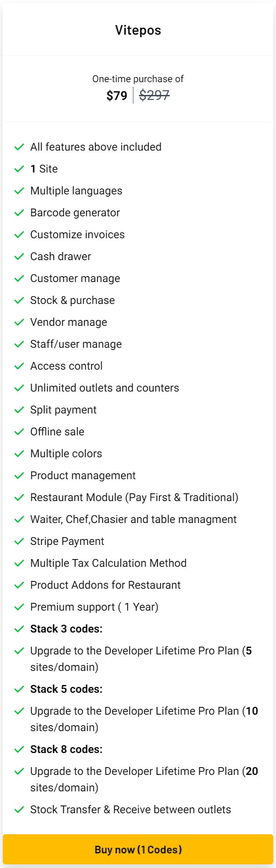
Task: Click the Stock Transfer & Receive feature text
Action: pyautogui.click(x=131, y=810)
